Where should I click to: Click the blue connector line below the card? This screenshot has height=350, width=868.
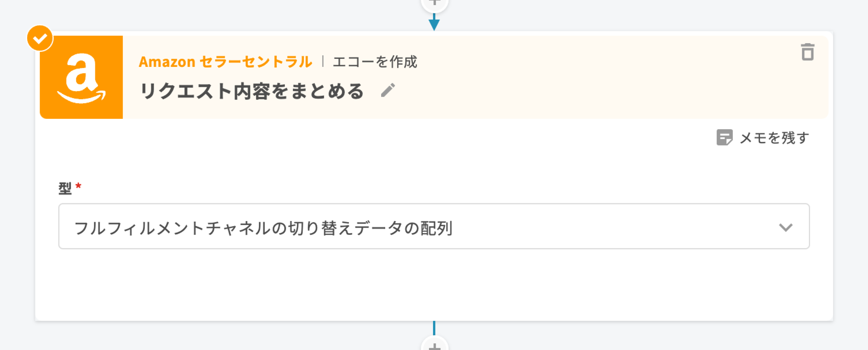coord(434,328)
